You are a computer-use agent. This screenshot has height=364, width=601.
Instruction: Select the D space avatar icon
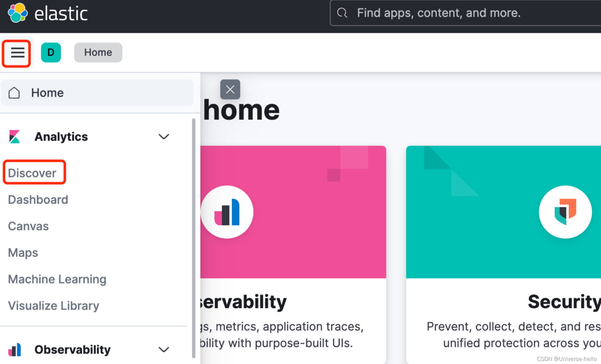pyautogui.click(x=51, y=52)
